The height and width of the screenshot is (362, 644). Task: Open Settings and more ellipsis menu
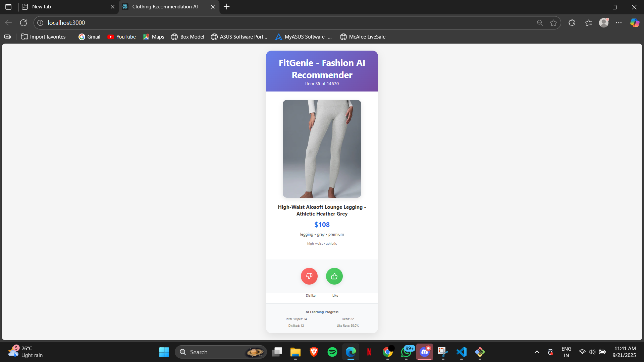(619, 23)
